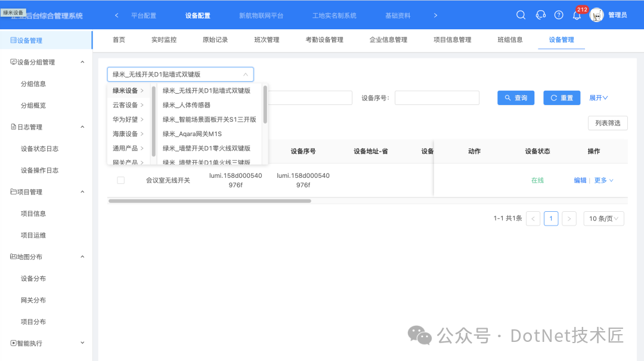
Task: Click the 查询 search button
Action: (516, 98)
